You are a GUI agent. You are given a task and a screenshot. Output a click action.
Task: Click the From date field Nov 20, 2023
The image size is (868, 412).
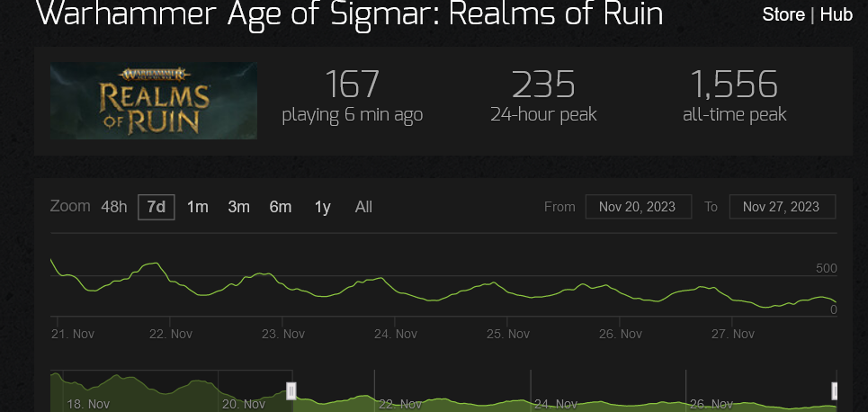[x=639, y=207]
